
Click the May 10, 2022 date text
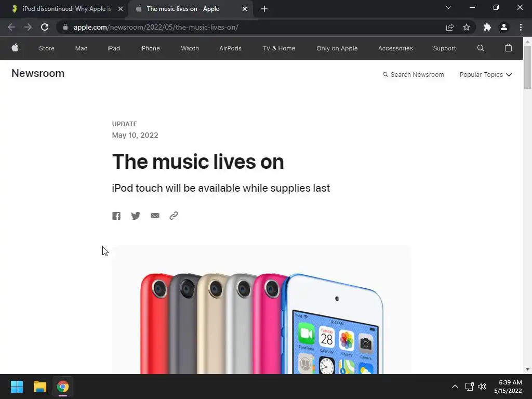(135, 135)
